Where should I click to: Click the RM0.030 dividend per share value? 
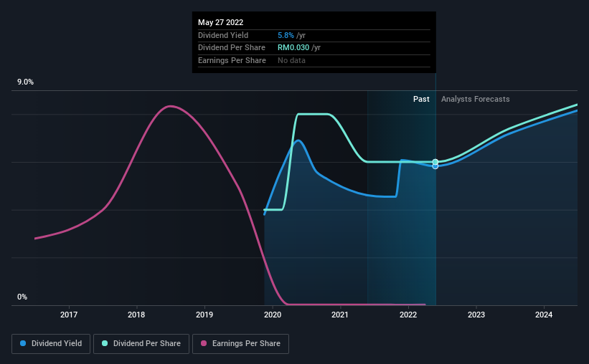click(x=293, y=48)
